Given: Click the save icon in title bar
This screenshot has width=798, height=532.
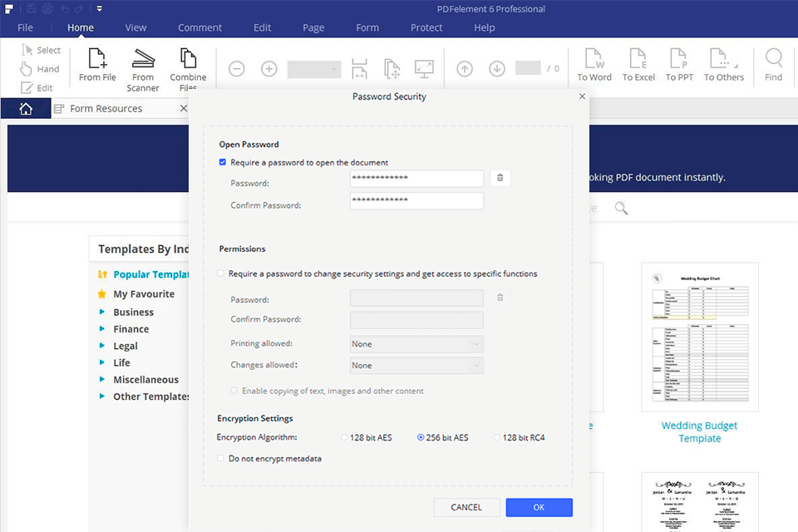Looking at the screenshot, I should [31, 8].
